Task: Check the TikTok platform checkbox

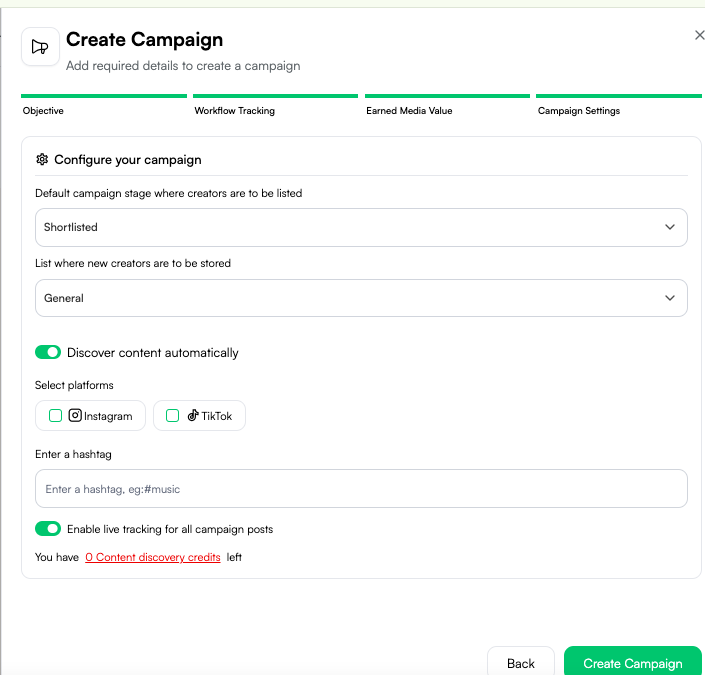Action: [172, 416]
